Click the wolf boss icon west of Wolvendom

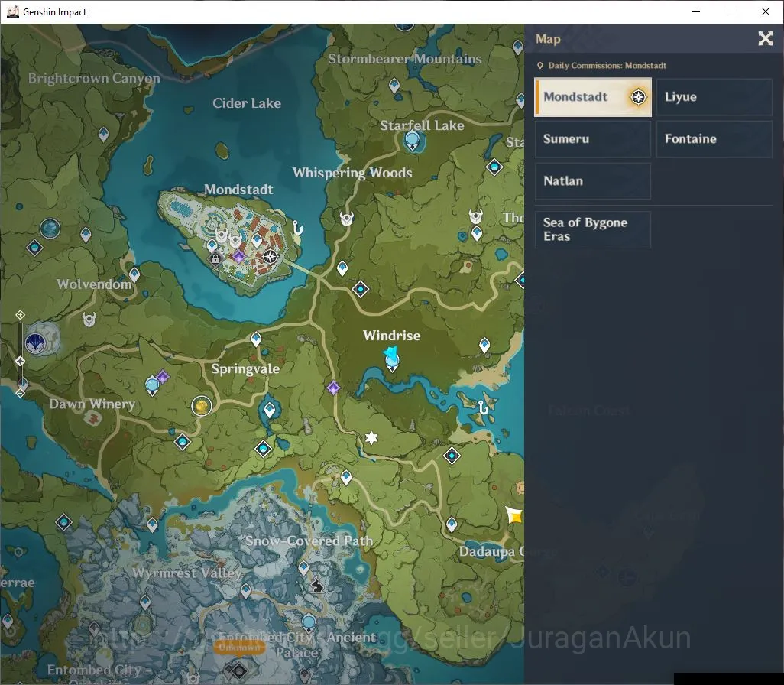[35, 343]
